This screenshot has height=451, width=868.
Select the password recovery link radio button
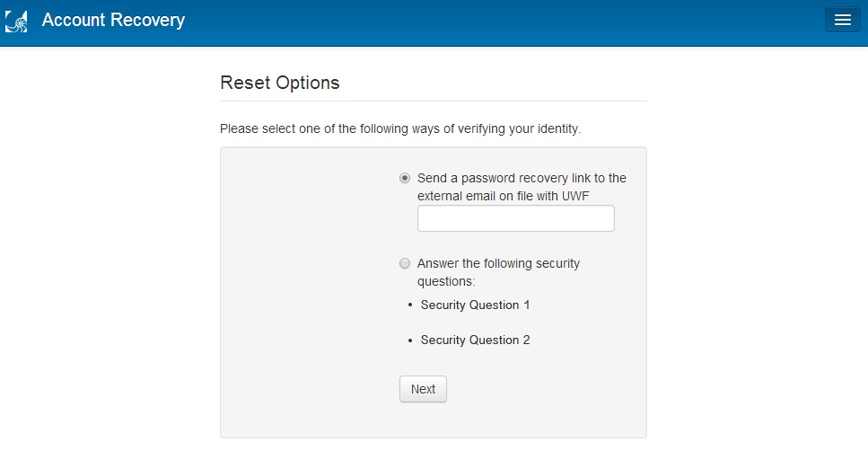405,178
